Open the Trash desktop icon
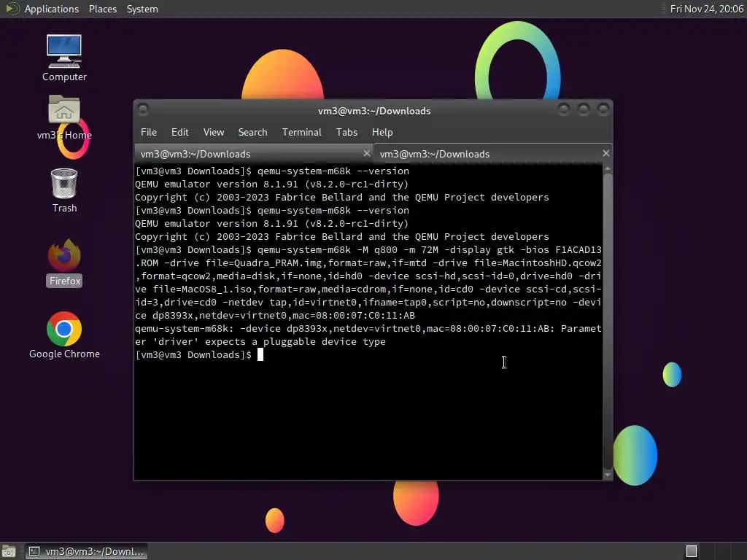Viewport: 747px width, 560px height. pos(64,190)
